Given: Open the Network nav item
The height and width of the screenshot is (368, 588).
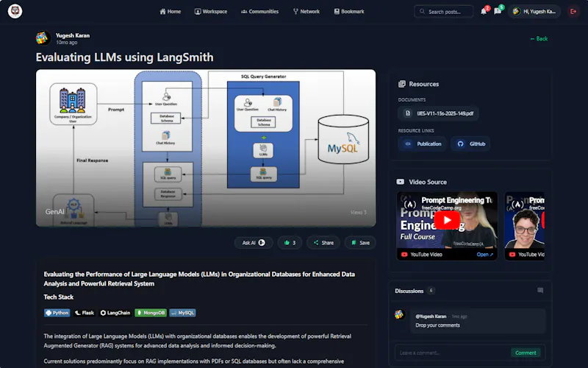Looking at the screenshot, I should pos(306,12).
